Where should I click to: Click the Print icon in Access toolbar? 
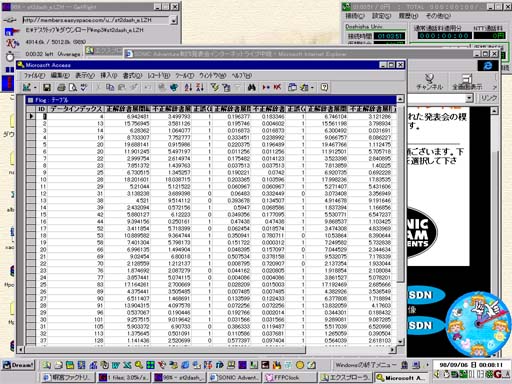(x=61, y=87)
